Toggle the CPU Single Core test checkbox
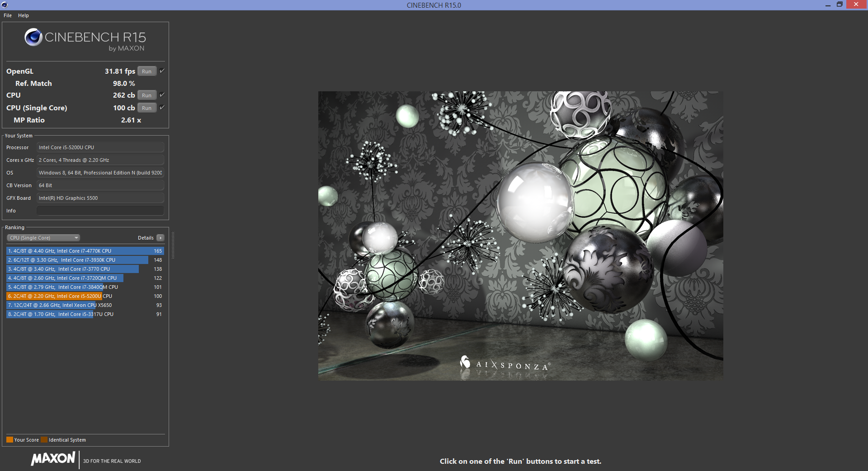 162,108
